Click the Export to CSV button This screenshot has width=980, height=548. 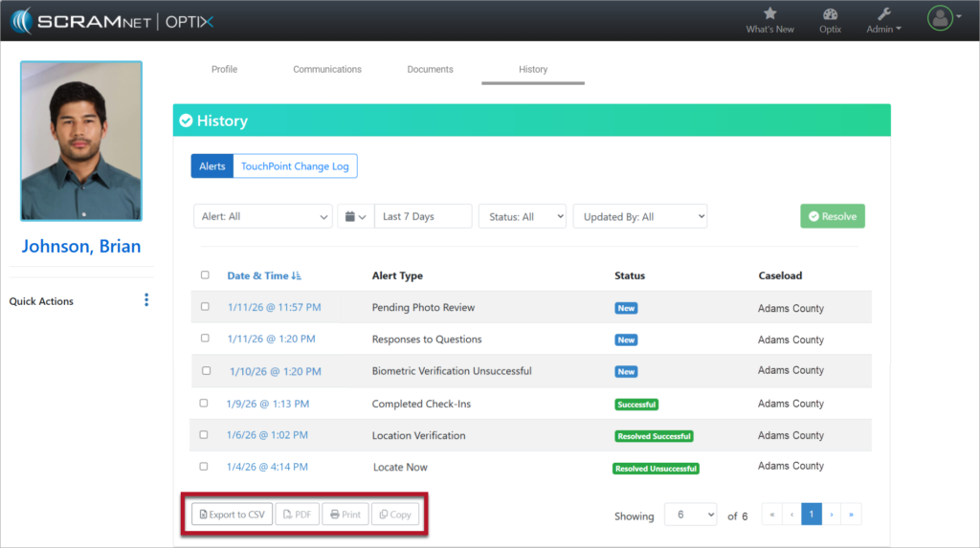pos(232,515)
